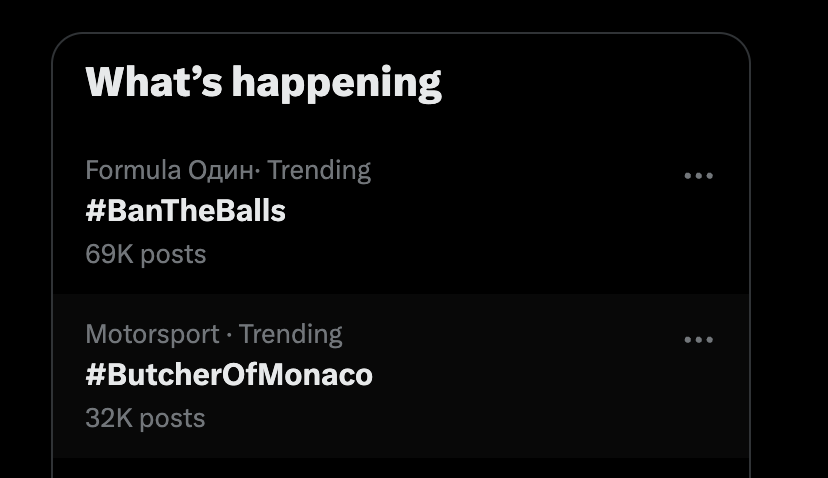This screenshot has height=478, width=828.
Task: Click the word "happening" in panel title
Action: click(x=337, y=82)
